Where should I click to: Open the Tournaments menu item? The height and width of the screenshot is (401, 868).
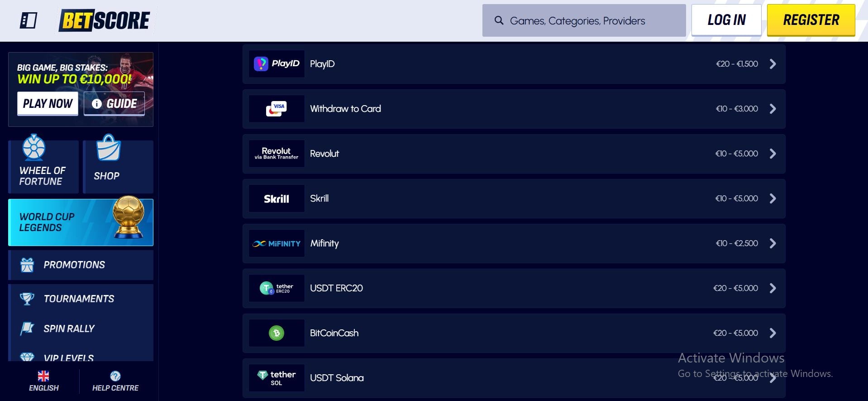pos(81,299)
